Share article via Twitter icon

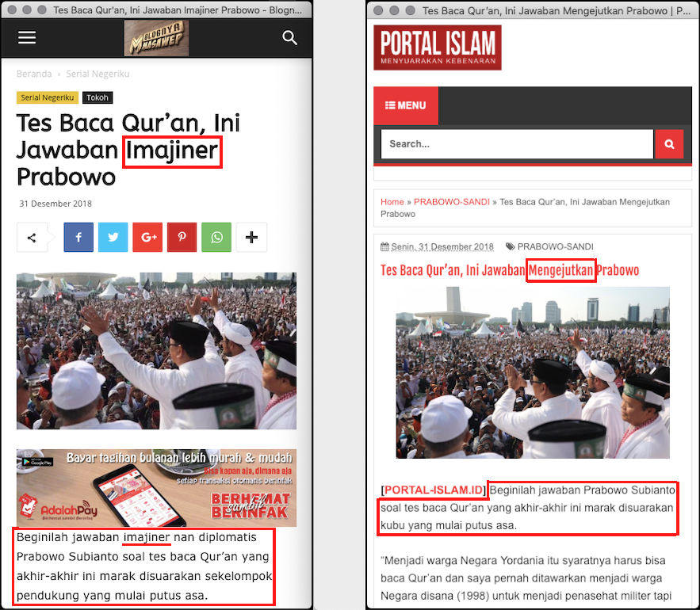coord(113,238)
